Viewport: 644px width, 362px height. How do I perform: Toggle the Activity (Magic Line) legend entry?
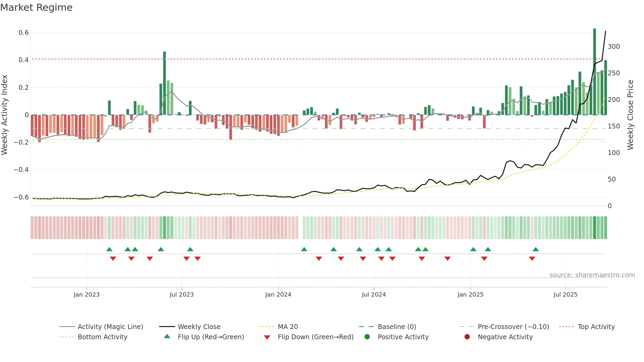click(x=101, y=327)
